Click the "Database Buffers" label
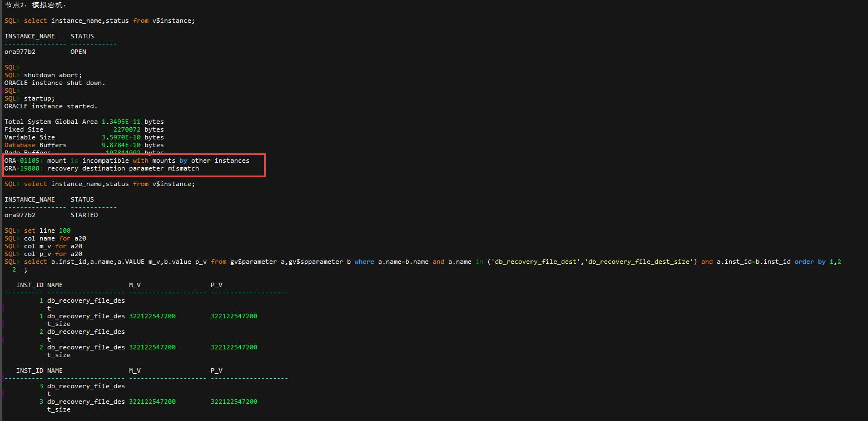868x421 pixels. (x=36, y=145)
